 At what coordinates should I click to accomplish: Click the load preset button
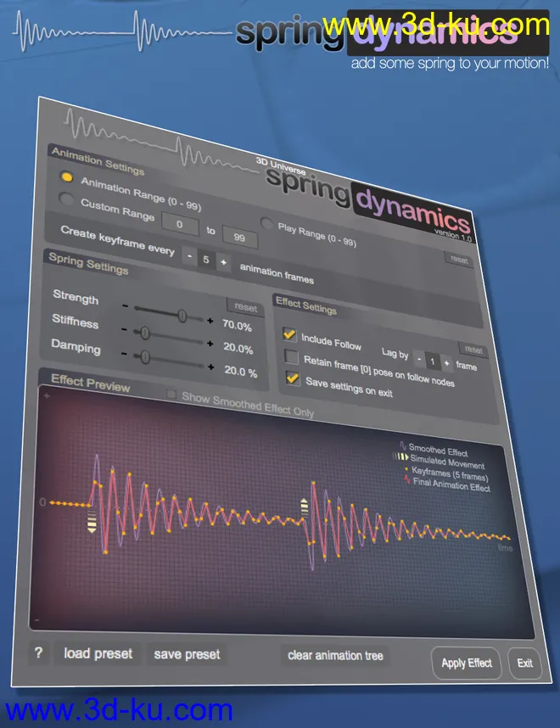[98, 653]
